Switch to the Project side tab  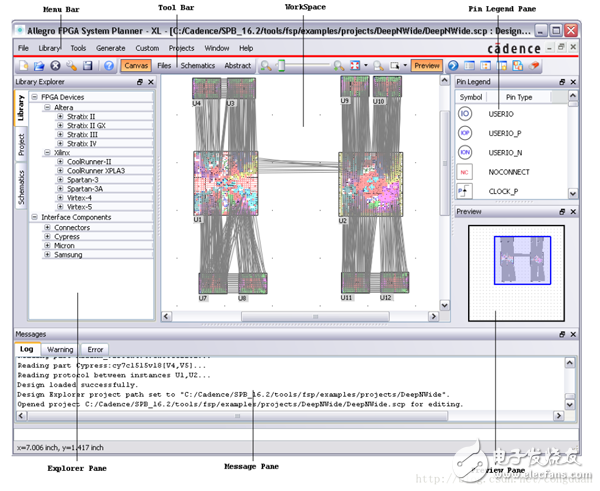click(x=21, y=145)
